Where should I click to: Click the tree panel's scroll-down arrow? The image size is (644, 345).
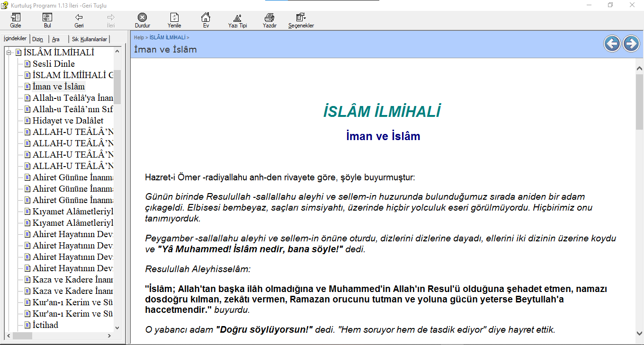tap(117, 327)
